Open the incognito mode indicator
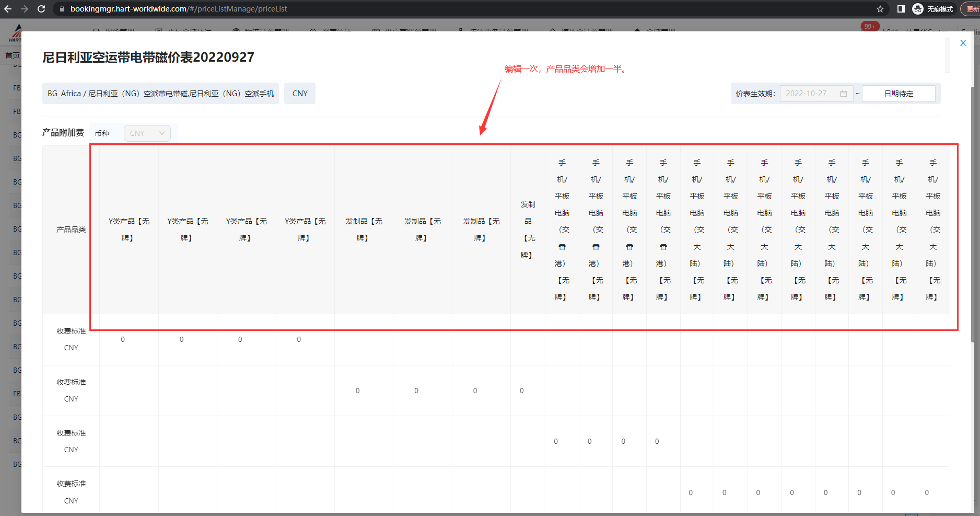 click(x=933, y=9)
